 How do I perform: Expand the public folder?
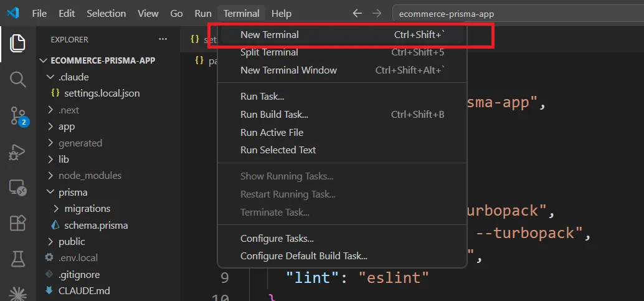coord(50,241)
